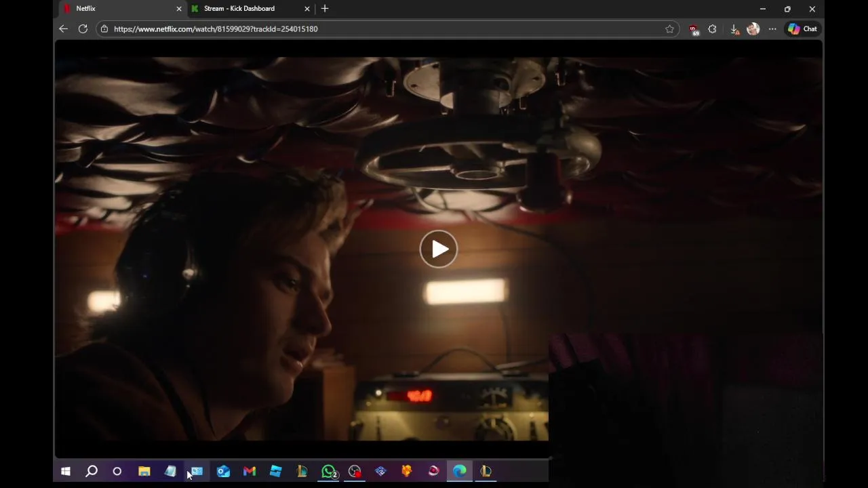Restore down the browser window
868x488 pixels.
coord(787,9)
